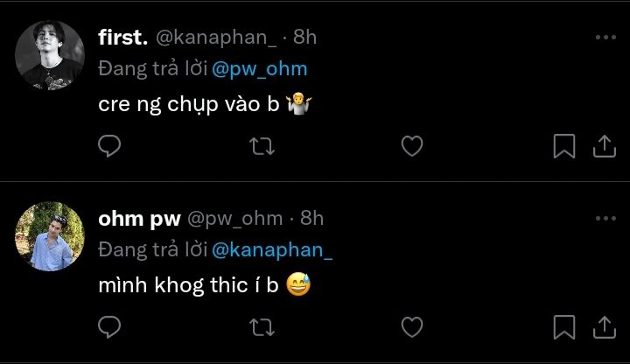Open profile via display name first.
This screenshot has height=364, width=630.
point(123,38)
